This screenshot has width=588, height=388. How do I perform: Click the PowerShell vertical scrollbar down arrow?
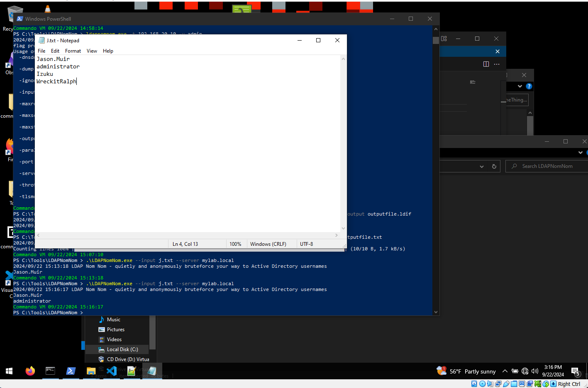point(436,312)
